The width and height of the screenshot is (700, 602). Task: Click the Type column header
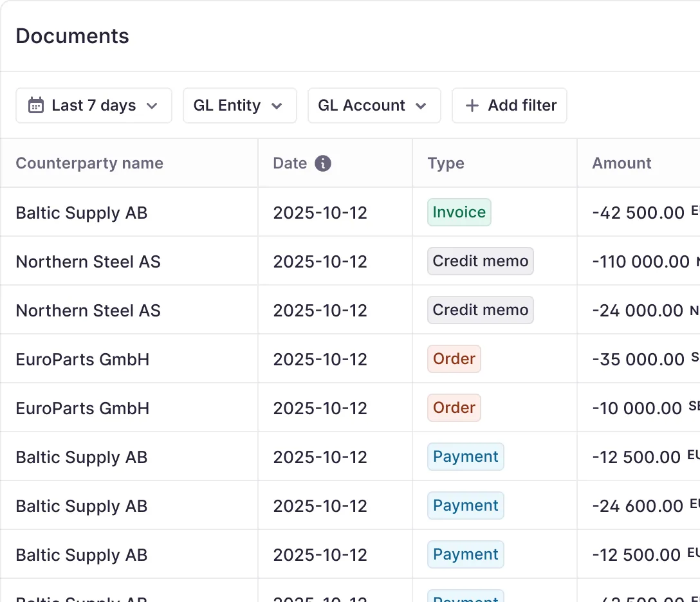(x=446, y=163)
